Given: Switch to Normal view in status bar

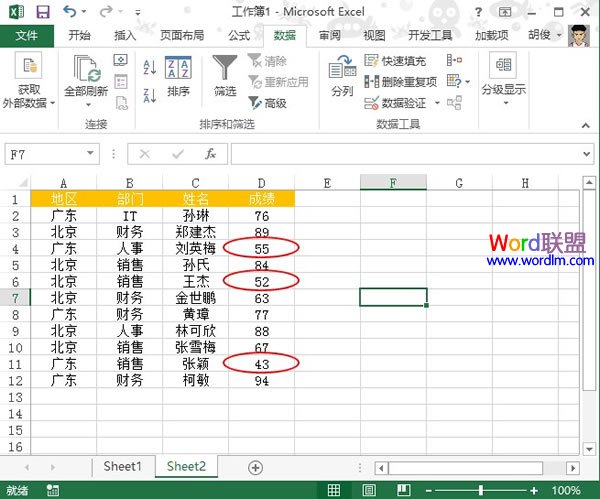Looking at the screenshot, I should click(334, 490).
